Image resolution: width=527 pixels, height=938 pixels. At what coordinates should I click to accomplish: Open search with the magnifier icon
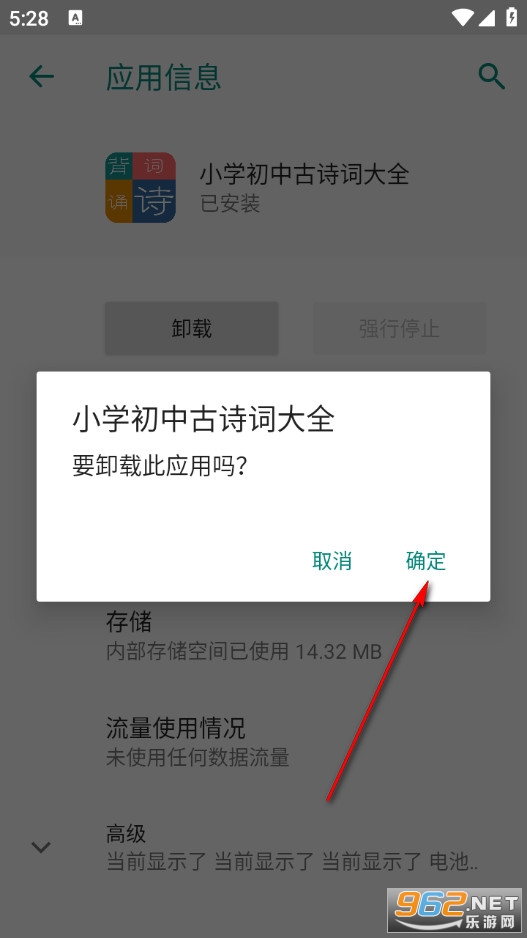coord(492,77)
